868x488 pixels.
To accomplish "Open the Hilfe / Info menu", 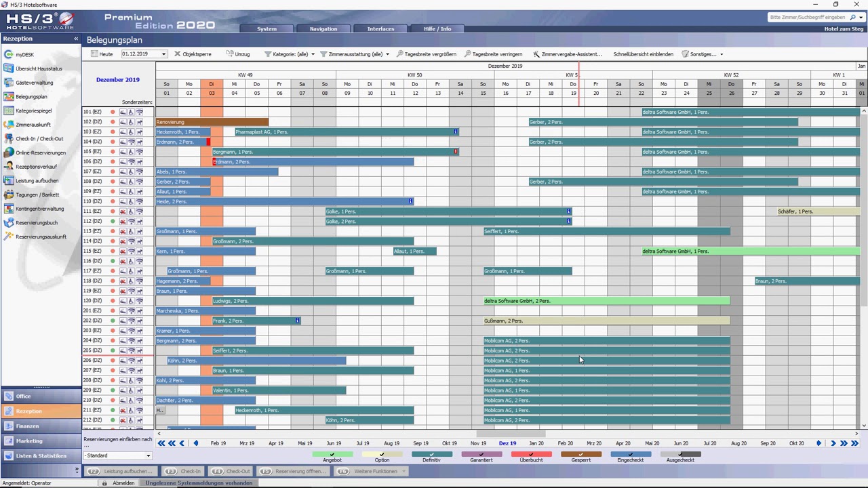I will coord(437,29).
